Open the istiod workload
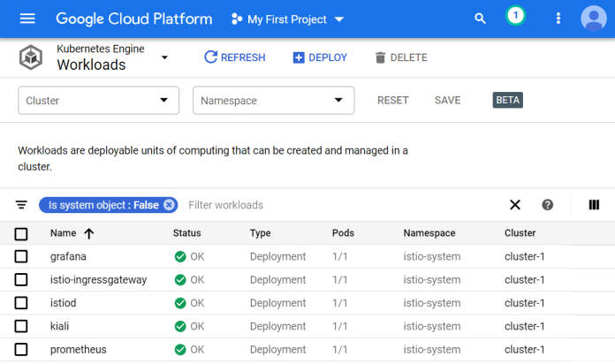This screenshot has width=615, height=364. (63, 303)
